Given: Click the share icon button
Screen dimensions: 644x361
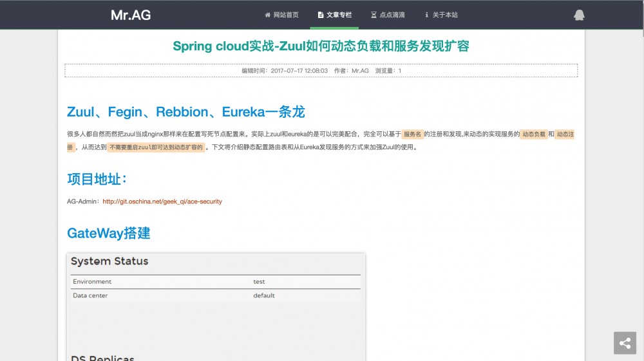Looking at the screenshot, I should [x=625, y=343].
